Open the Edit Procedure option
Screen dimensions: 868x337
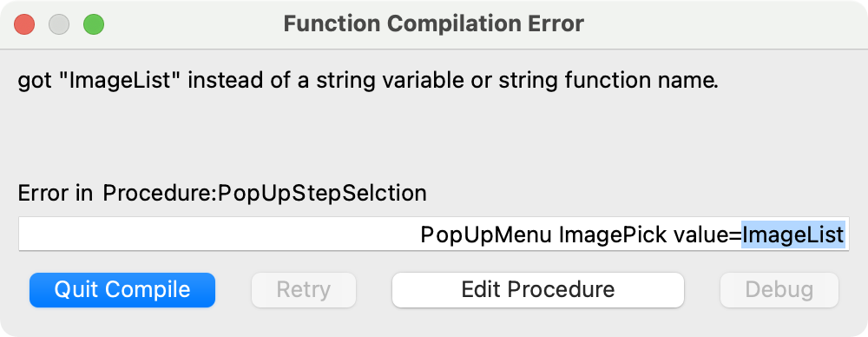tap(538, 290)
